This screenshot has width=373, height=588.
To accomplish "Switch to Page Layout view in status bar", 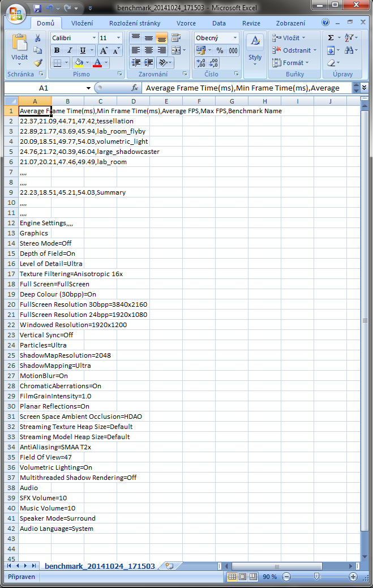I will (x=242, y=577).
